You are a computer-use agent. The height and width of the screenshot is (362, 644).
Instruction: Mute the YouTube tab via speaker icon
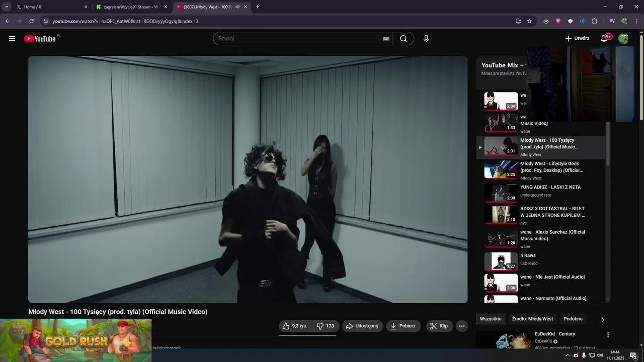[x=237, y=7]
